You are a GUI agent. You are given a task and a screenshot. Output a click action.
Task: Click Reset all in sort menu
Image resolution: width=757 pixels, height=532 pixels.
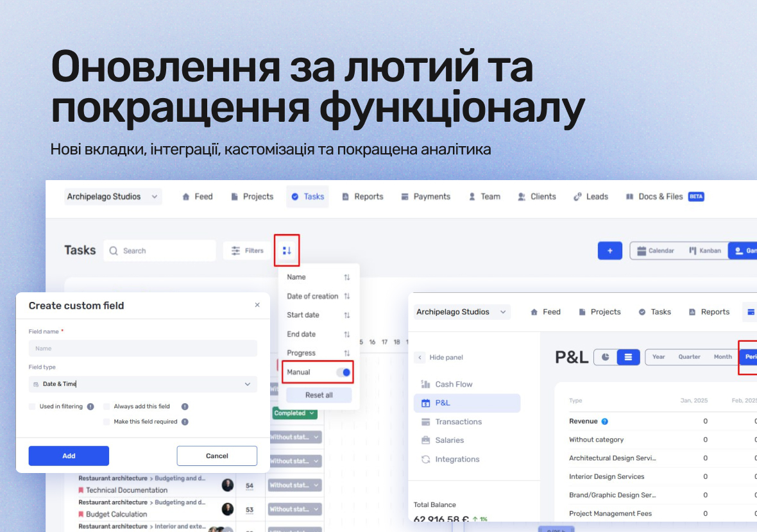[x=319, y=395]
